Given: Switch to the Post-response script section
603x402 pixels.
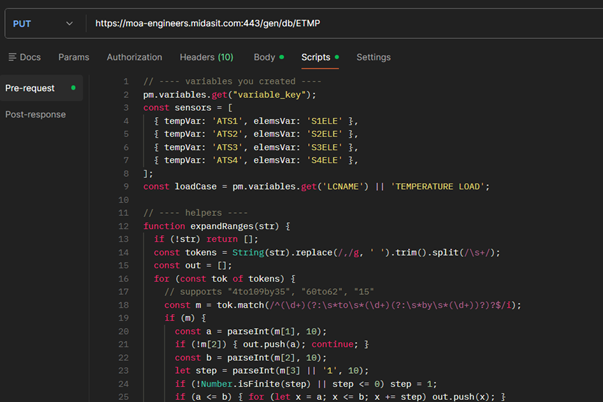Looking at the screenshot, I should [x=35, y=114].
